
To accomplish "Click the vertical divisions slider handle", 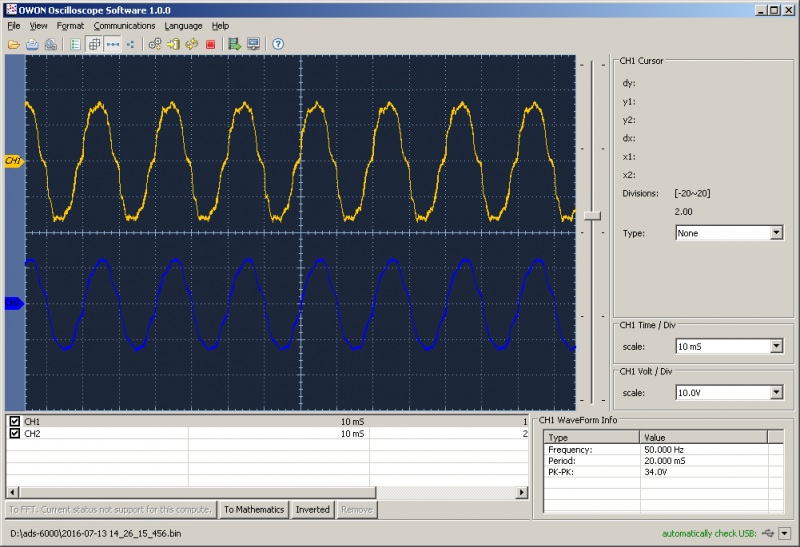I will tap(593, 215).
